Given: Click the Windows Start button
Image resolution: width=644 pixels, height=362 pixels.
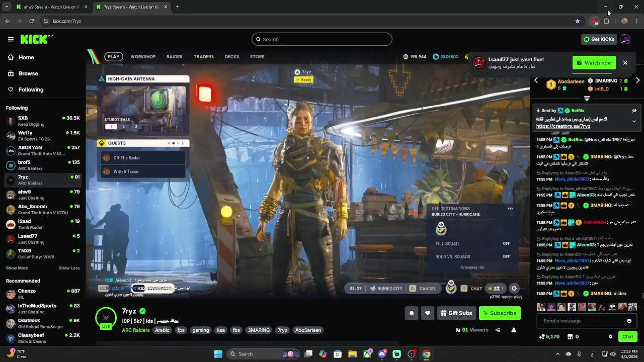Looking at the screenshot, I should pyautogui.click(x=218, y=354).
